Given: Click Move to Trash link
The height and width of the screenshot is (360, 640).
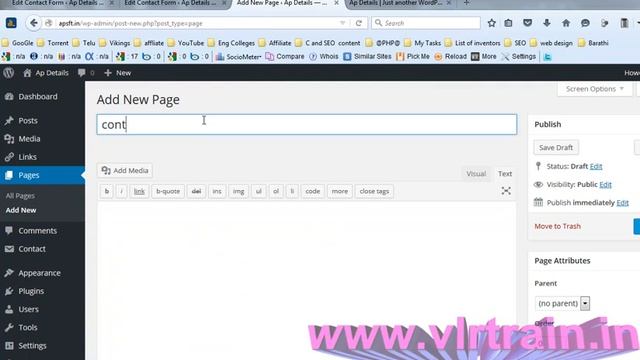Looking at the screenshot, I should 558,226.
